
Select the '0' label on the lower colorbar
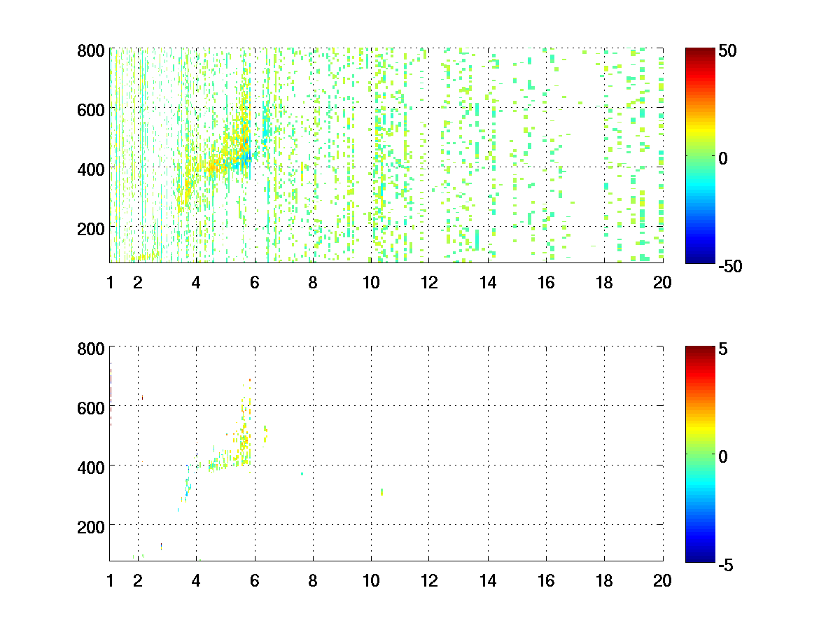click(724, 456)
